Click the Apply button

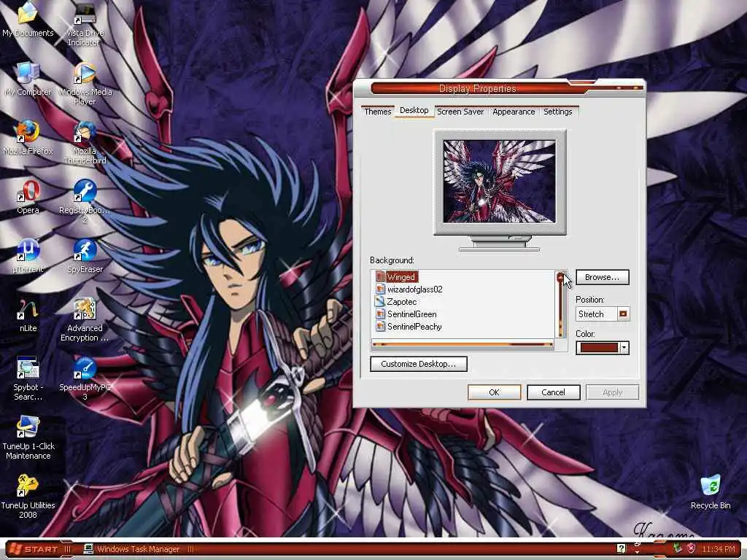point(612,392)
